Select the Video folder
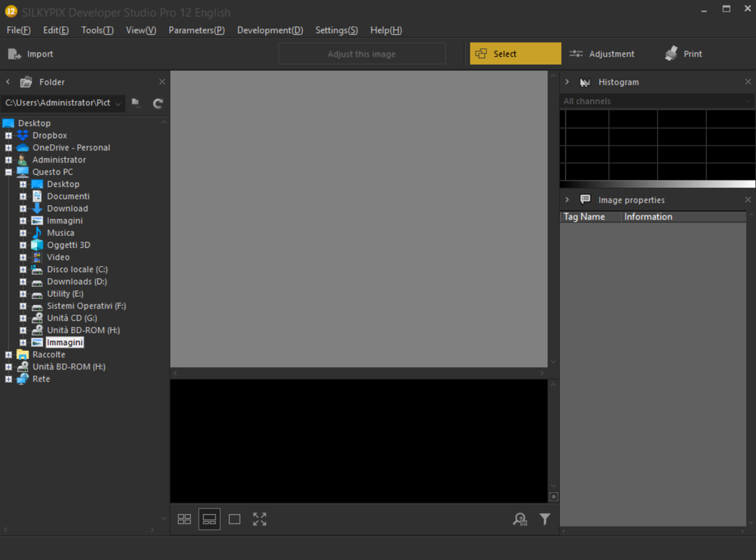Image resolution: width=756 pixels, height=560 pixels. click(58, 257)
